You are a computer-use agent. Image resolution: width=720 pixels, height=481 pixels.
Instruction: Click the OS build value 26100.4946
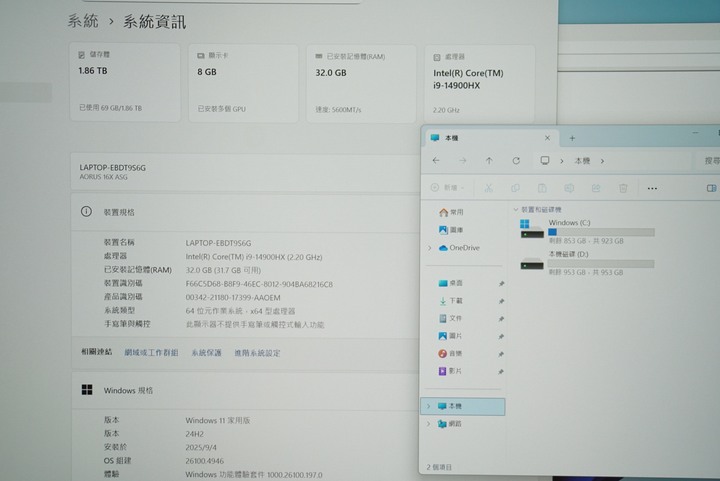205,461
